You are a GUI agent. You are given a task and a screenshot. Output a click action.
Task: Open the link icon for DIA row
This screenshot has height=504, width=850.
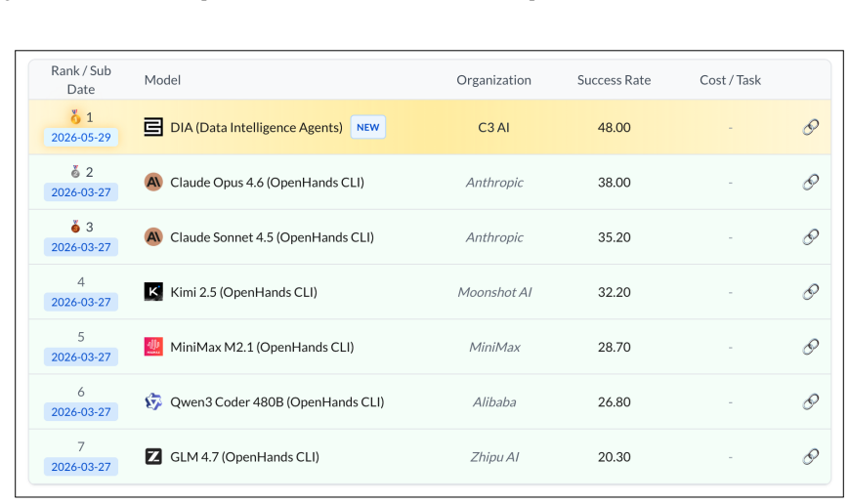coord(810,127)
